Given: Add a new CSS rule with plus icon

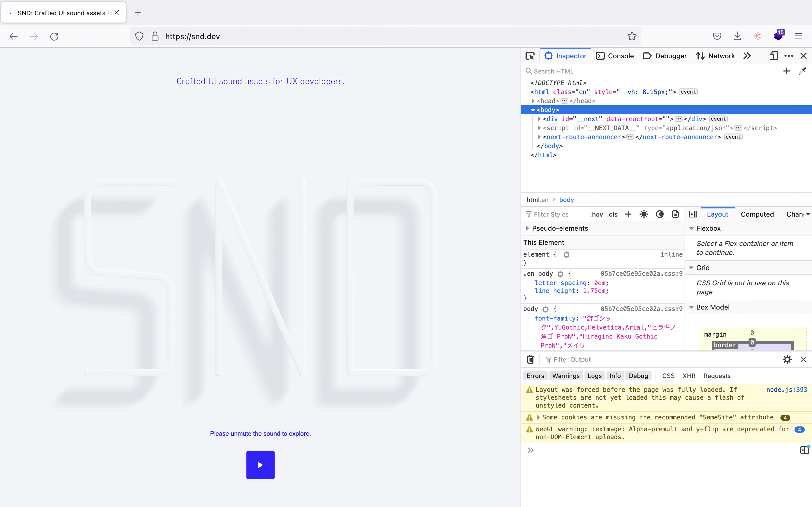Looking at the screenshot, I should coord(628,214).
